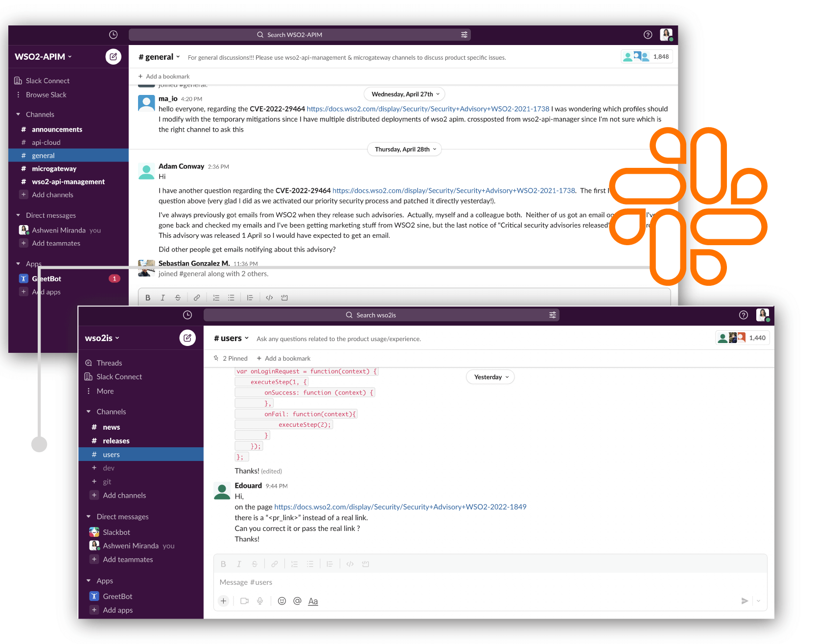Click compose new message icon in WSO2-APIM window
The height and width of the screenshot is (644, 816).
click(113, 57)
